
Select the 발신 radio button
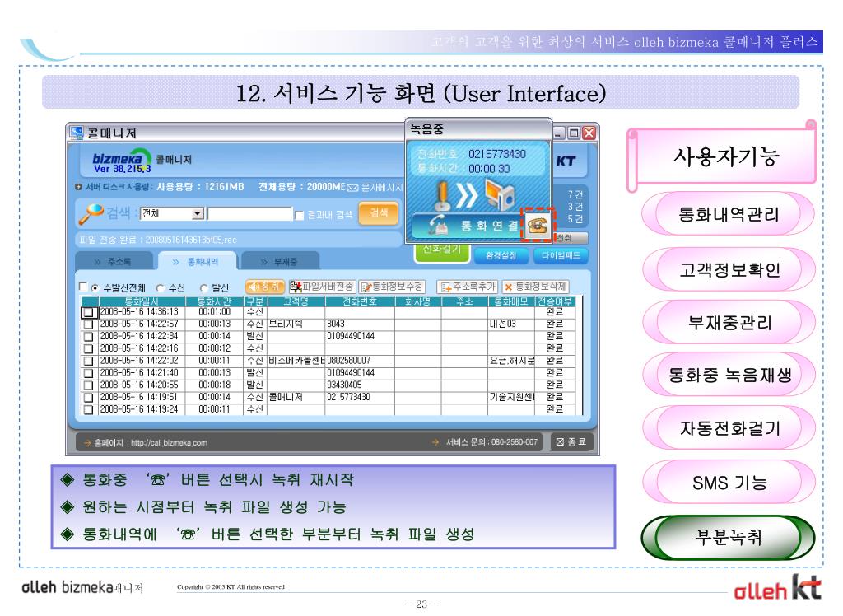point(204,288)
